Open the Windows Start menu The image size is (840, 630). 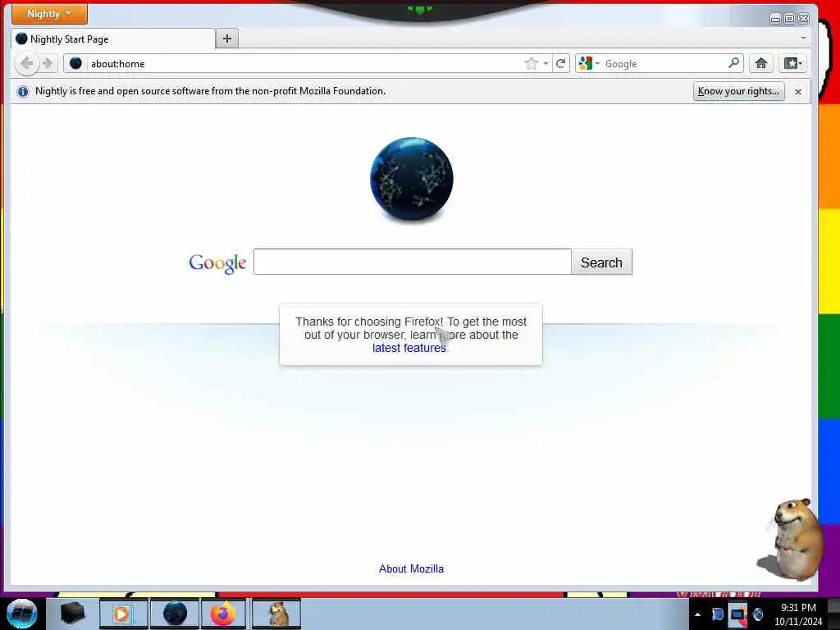click(22, 614)
